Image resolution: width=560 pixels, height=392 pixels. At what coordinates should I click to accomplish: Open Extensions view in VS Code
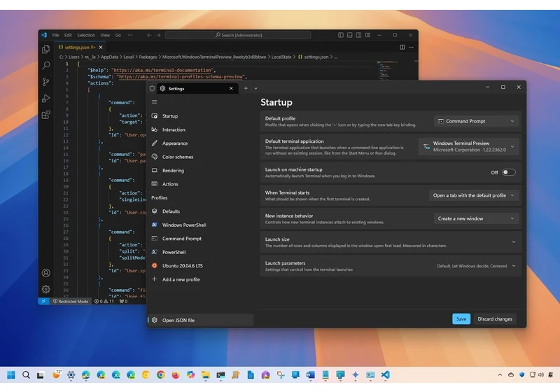(45, 115)
